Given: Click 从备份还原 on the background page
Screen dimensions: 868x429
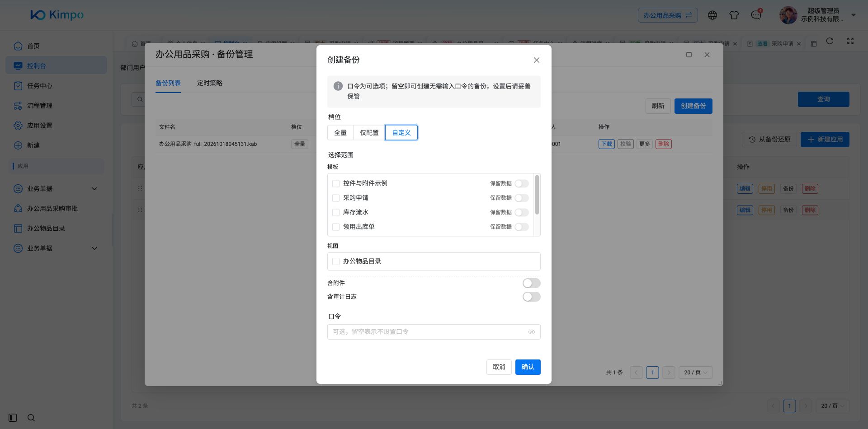Looking at the screenshot, I should (769, 140).
